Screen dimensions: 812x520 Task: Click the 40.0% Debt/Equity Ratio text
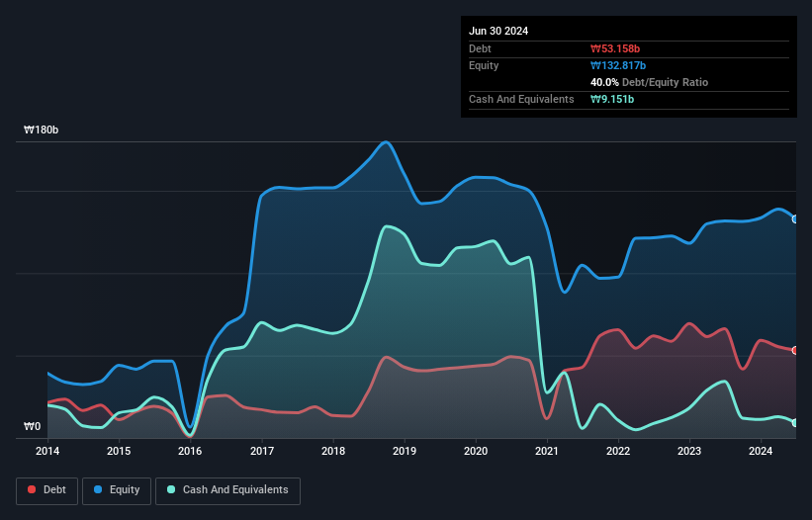[x=650, y=82]
